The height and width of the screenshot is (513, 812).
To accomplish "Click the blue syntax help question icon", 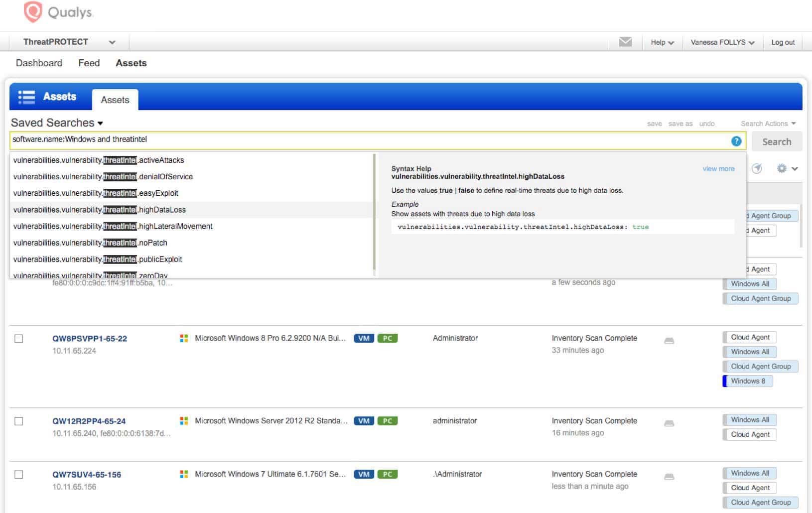I will pyautogui.click(x=736, y=141).
